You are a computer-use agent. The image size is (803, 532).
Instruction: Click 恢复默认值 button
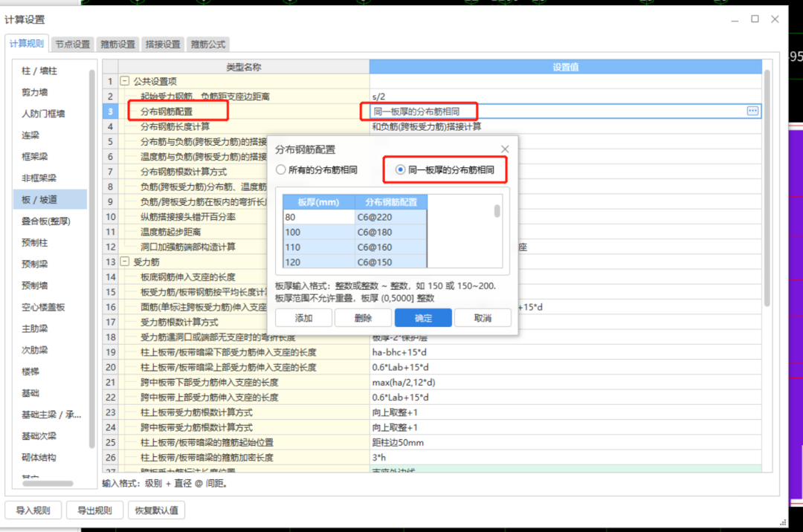156,510
